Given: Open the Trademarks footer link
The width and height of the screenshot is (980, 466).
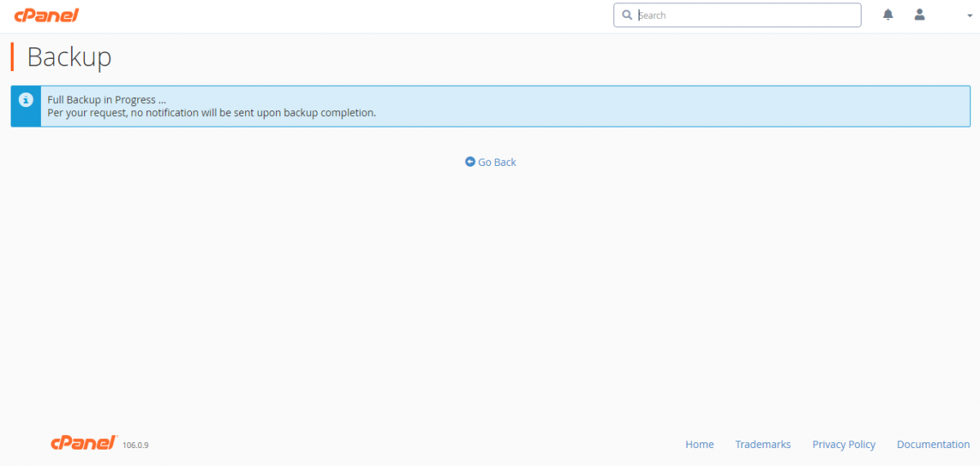Looking at the screenshot, I should [x=763, y=444].
